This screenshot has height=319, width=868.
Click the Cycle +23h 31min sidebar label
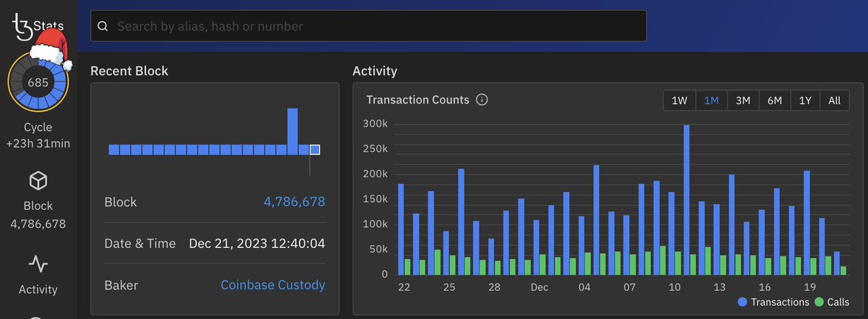coord(38,135)
